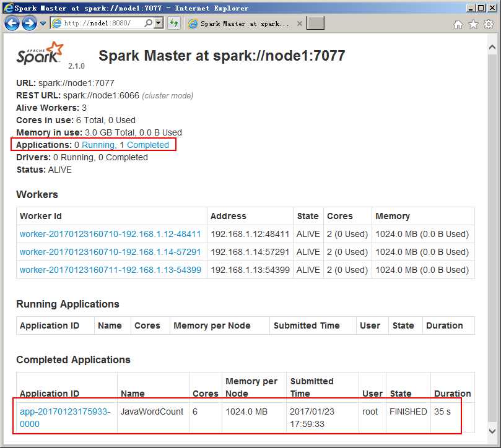Image resolution: width=501 pixels, height=448 pixels.
Task: Open the Completed applications link
Action: [x=148, y=145]
